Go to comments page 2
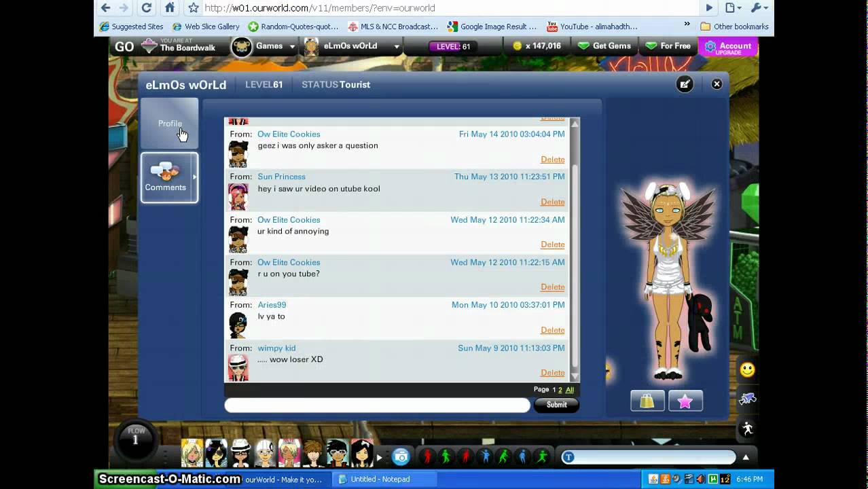Image resolution: width=868 pixels, height=489 pixels. (x=560, y=390)
